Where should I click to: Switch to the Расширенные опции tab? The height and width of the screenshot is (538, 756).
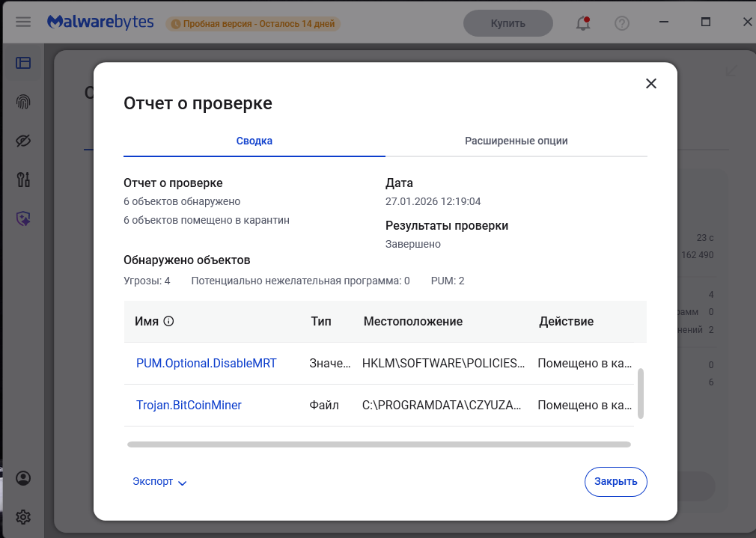tap(516, 141)
